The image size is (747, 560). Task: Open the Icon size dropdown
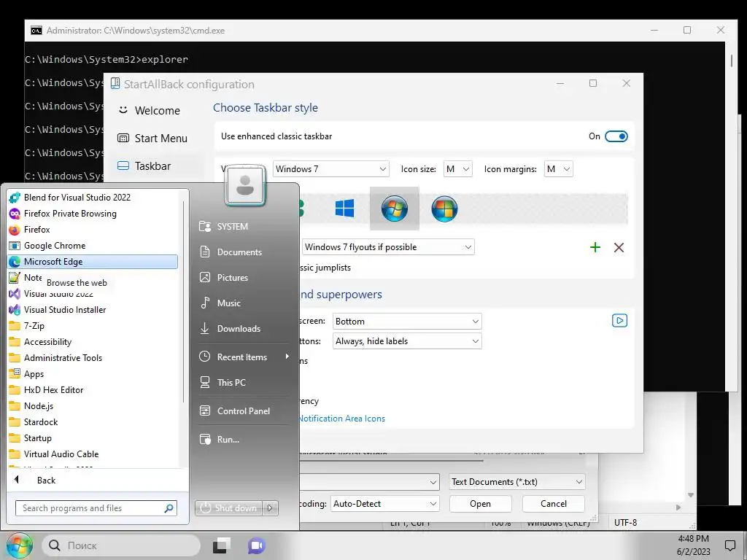458,169
